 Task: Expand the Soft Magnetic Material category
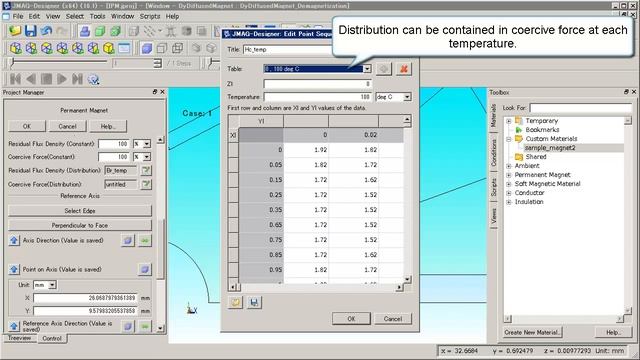(x=509, y=184)
